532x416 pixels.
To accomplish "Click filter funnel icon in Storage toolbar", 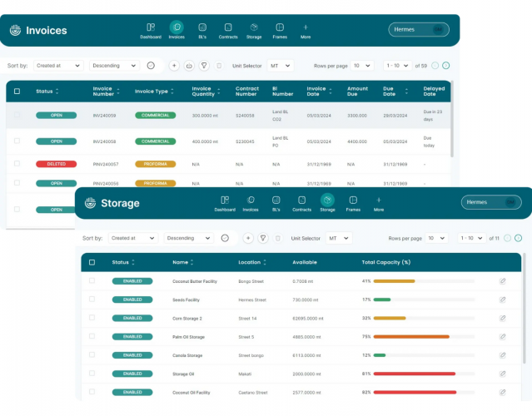I will pyautogui.click(x=263, y=238).
